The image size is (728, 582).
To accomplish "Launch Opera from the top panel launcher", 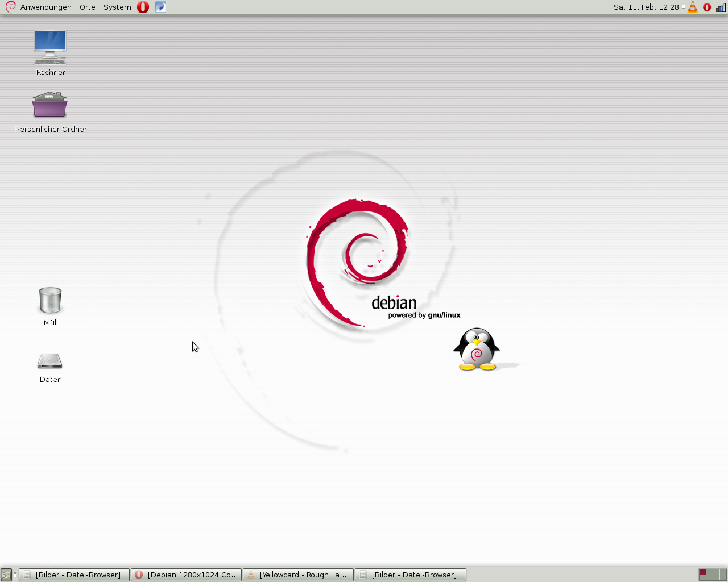I will click(x=143, y=7).
